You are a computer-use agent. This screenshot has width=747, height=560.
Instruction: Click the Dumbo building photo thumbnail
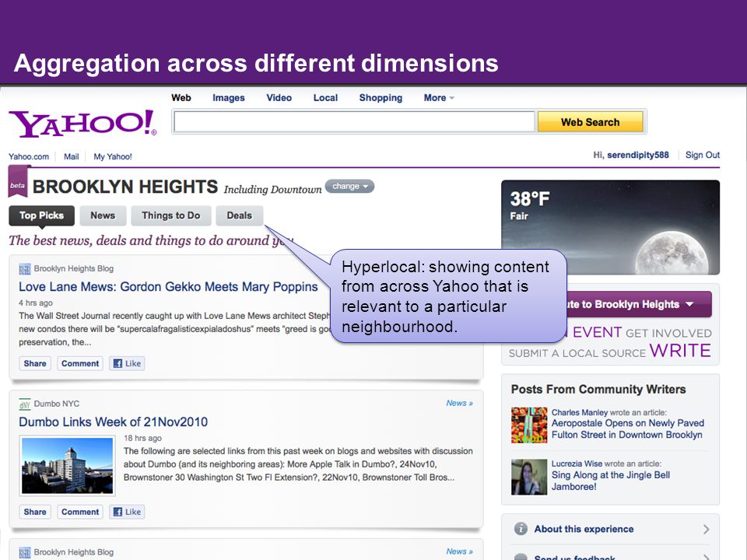[x=67, y=466]
